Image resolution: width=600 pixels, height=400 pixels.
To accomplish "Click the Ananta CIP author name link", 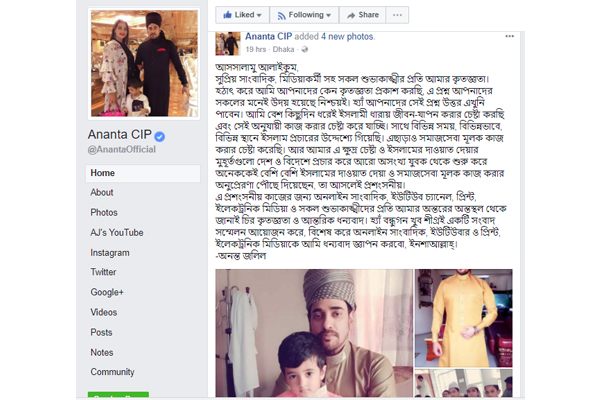I will click(269, 36).
